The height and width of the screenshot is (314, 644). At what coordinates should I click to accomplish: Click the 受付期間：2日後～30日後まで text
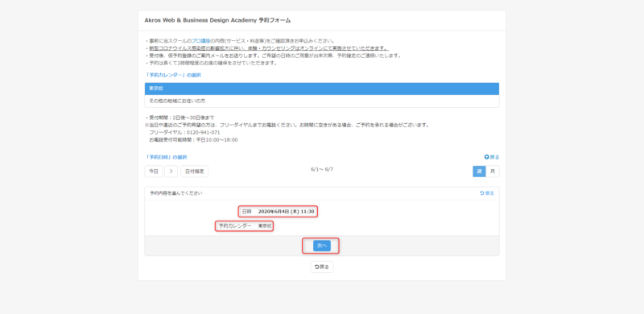pos(180,118)
